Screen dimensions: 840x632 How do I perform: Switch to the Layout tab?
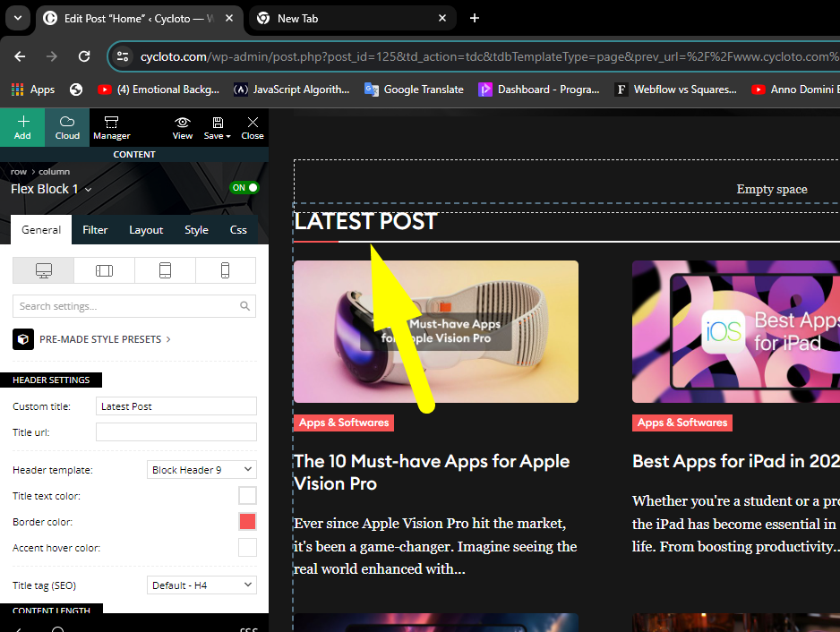tap(146, 230)
